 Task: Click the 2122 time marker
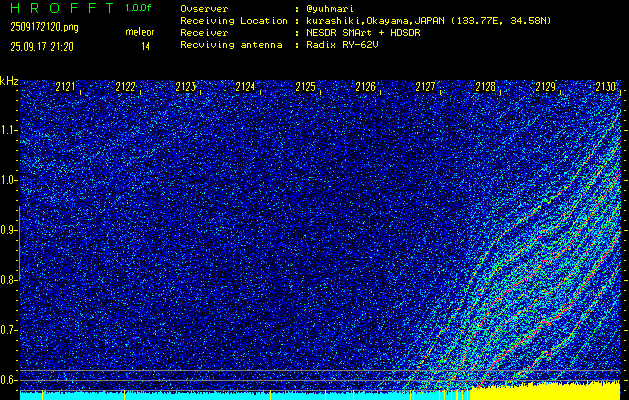[x=126, y=87]
